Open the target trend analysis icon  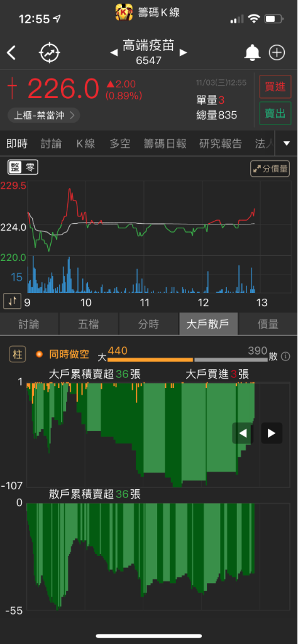[50, 53]
